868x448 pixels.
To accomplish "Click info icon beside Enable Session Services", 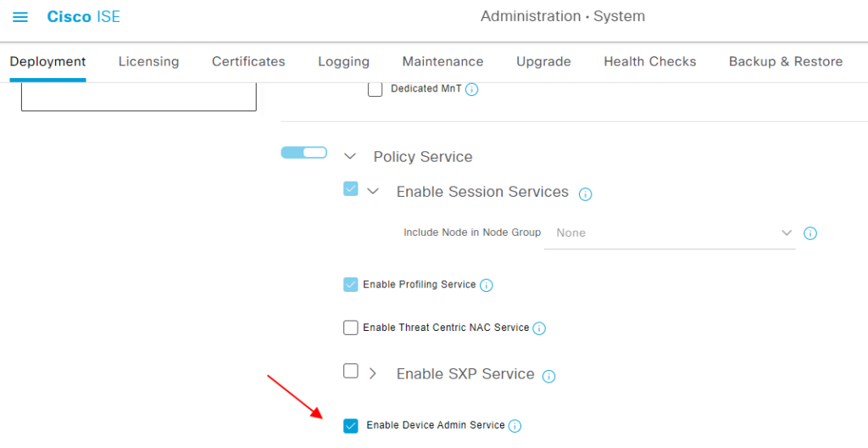I will [585, 194].
